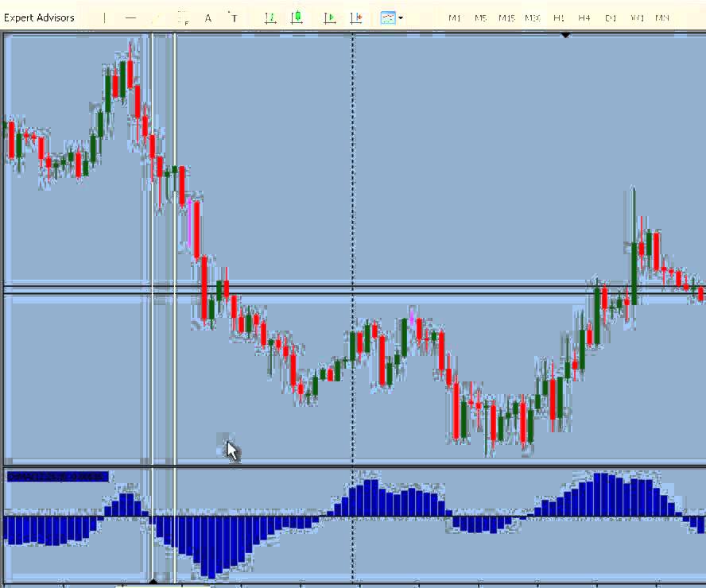Toggle the chart shift option
The height and width of the screenshot is (588, 706).
point(355,17)
